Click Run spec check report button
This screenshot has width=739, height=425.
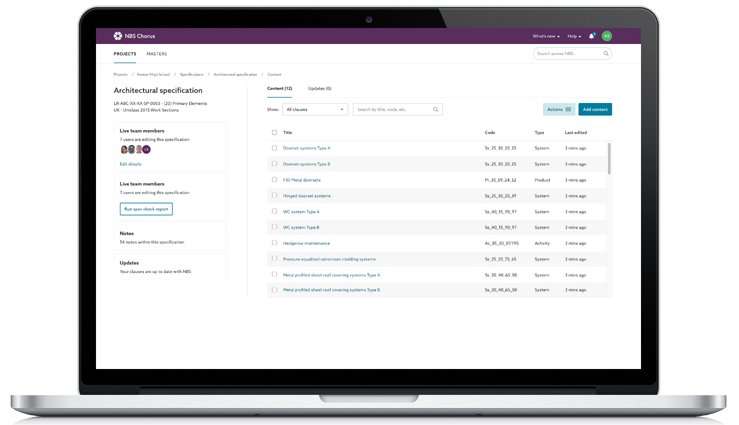pyautogui.click(x=146, y=209)
